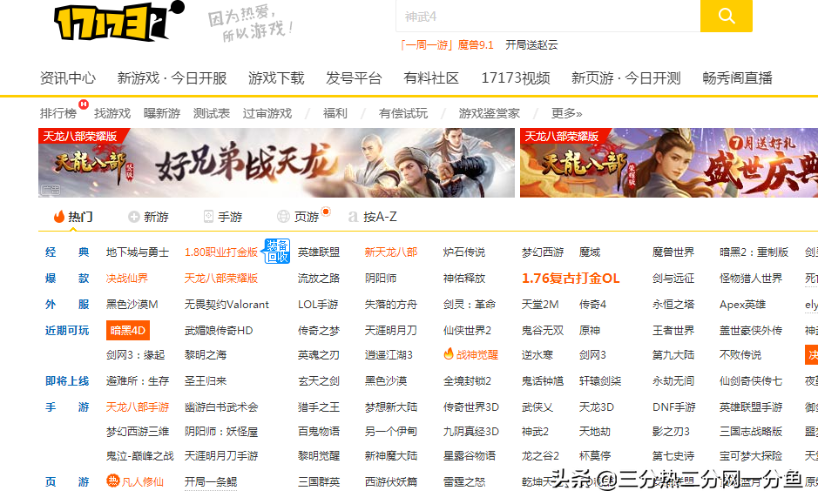The width and height of the screenshot is (818, 504).
Task: Open the 盛世庆典 天龙八部 banner
Action: click(x=669, y=163)
